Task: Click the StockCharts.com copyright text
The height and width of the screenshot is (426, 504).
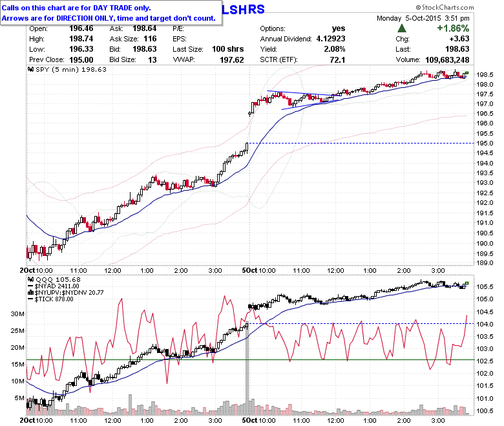Action: point(445,7)
